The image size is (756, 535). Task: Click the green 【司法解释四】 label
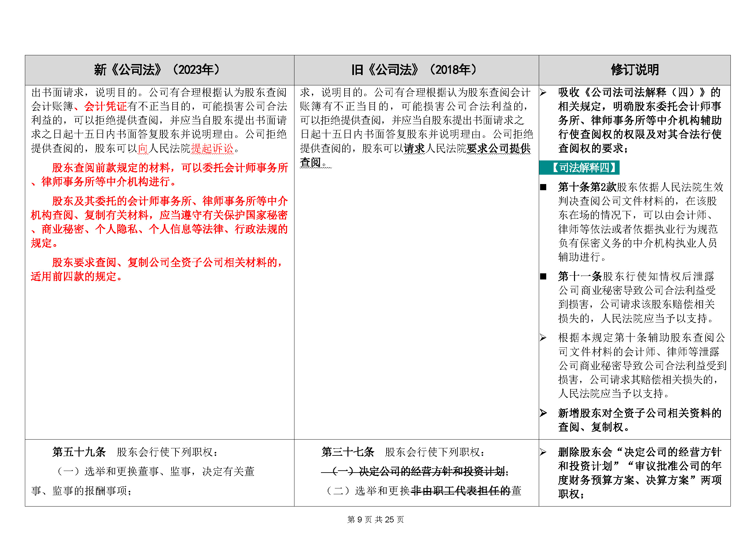pos(579,167)
